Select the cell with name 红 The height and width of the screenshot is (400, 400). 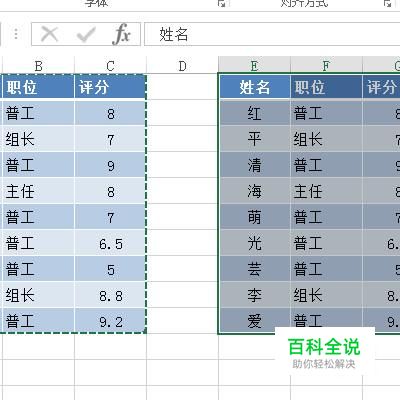[x=255, y=113]
